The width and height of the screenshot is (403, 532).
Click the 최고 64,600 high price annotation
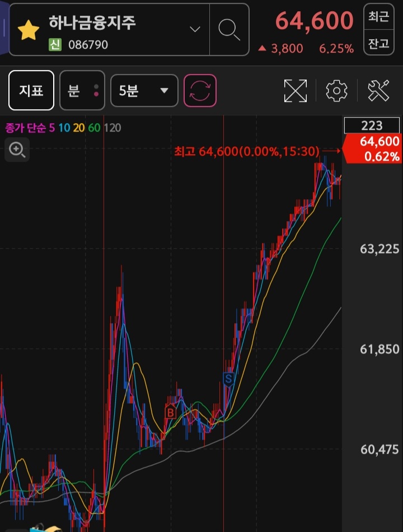[x=247, y=151]
